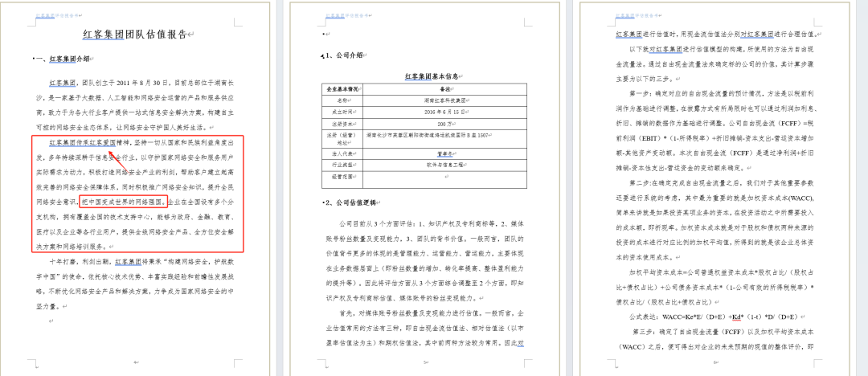
Task: Select the table cell 成立时间
Action: 342,112
